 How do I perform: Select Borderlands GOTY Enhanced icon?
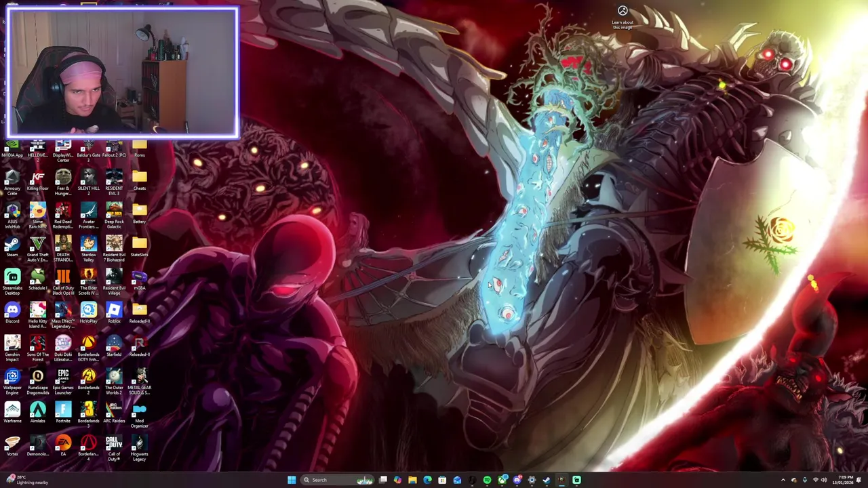88,348
